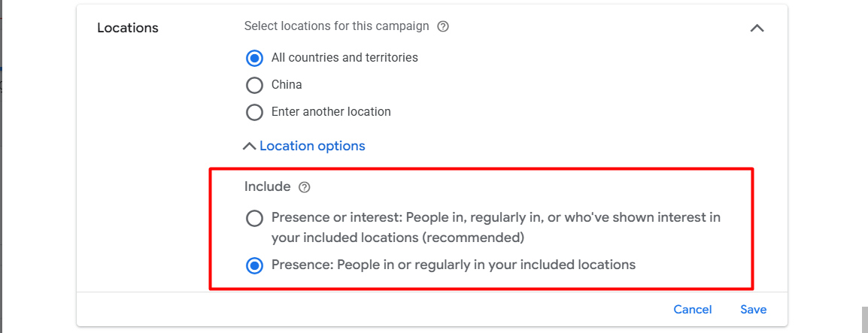Choose 'Enter another location' radio button
Viewport: 868px width, 333px height.
point(255,112)
